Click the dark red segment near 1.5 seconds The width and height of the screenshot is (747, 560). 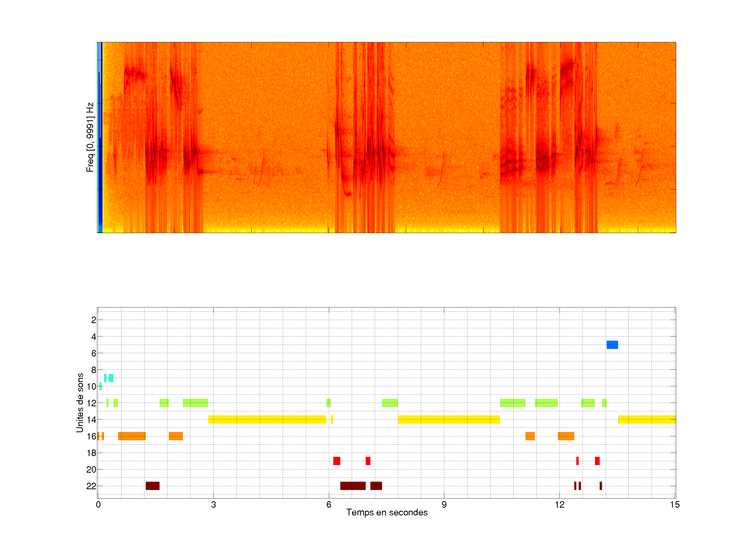152,486
